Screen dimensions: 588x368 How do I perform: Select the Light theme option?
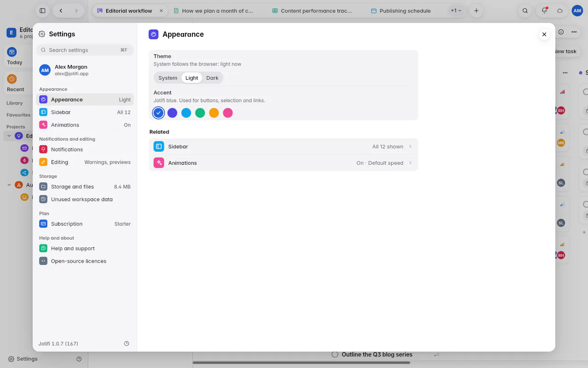(x=192, y=78)
